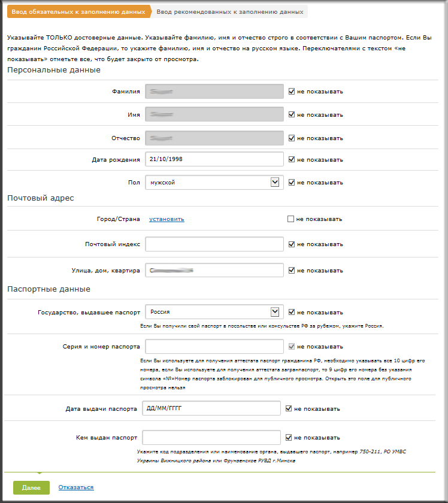448x503 pixels.
Task: Uncheck не показывать for Фамилия
Action: (x=292, y=92)
